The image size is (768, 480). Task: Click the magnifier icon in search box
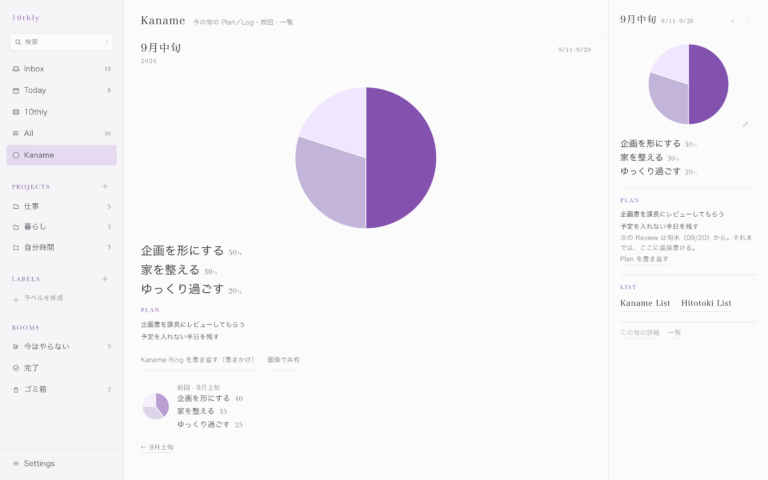pos(18,42)
